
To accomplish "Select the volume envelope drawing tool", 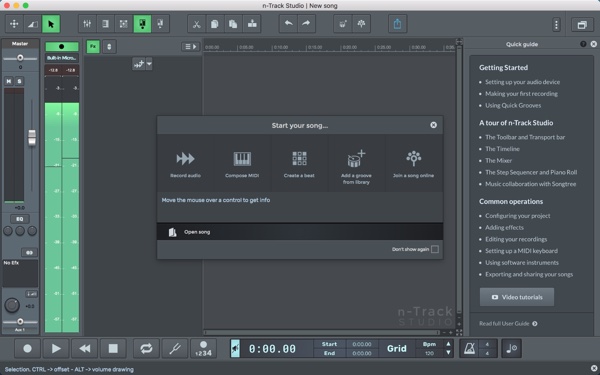I will coord(33,24).
